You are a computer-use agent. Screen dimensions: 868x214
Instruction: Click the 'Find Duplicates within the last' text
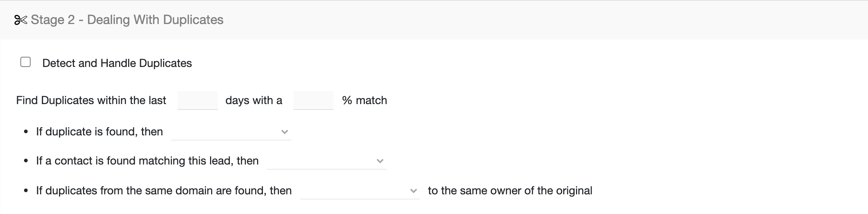pos(91,100)
